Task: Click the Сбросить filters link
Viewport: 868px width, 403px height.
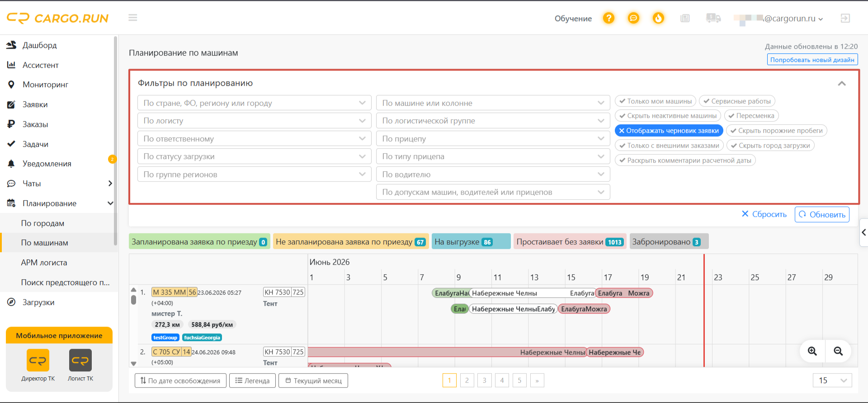Action: tap(764, 214)
